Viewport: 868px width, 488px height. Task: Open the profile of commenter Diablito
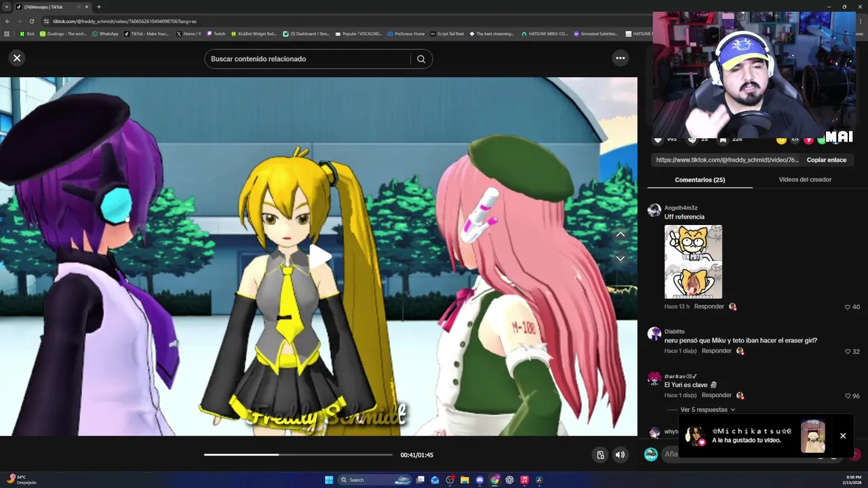tap(674, 331)
